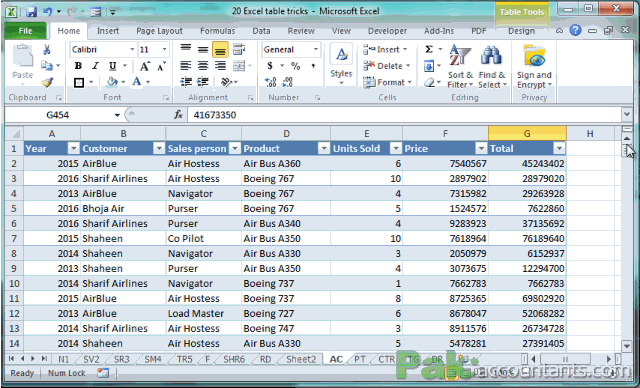Image resolution: width=640 pixels, height=388 pixels.
Task: Click Decrease Decimal icon
Action: 287,82
